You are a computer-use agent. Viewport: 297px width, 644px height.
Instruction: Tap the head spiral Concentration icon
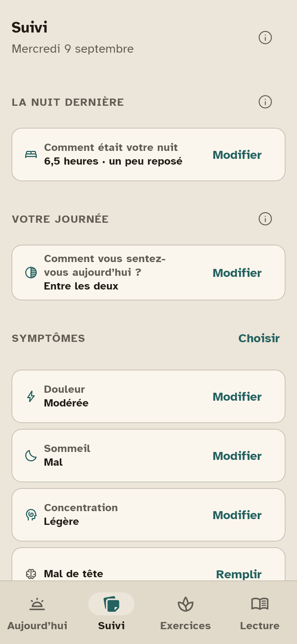coord(31,515)
